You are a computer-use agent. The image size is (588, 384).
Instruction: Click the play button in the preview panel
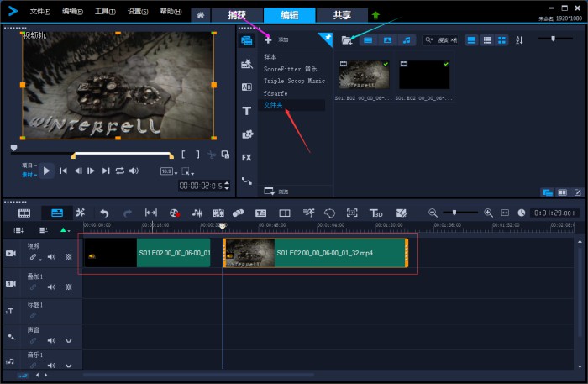tap(46, 171)
